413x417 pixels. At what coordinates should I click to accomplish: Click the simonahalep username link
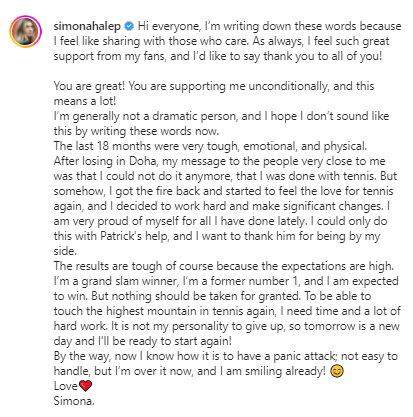[87, 26]
